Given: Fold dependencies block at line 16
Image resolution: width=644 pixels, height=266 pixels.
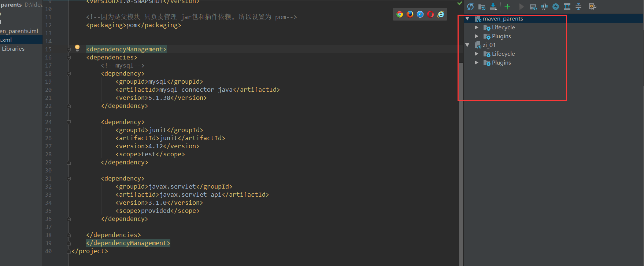Looking at the screenshot, I should pyautogui.click(x=69, y=57).
